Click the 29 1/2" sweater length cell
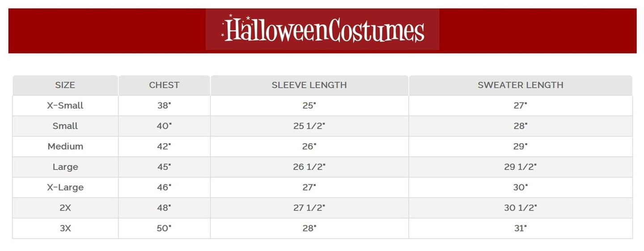The width and height of the screenshot is (644, 251). tap(520, 167)
